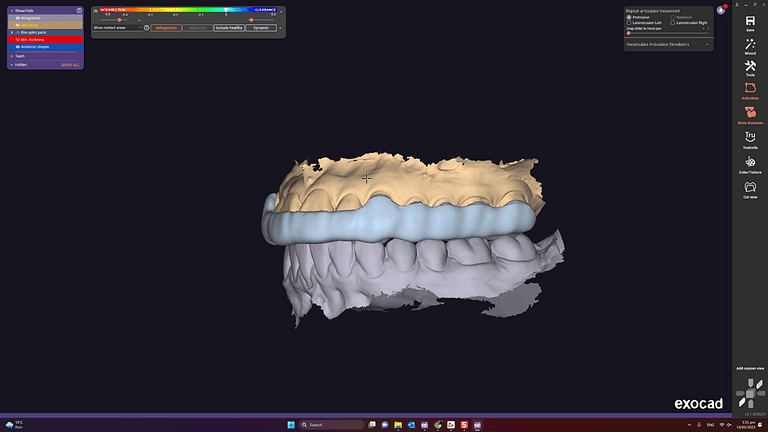The height and width of the screenshot is (432, 768).
Task: Select the Protrusion radio button
Action: [x=628, y=17]
